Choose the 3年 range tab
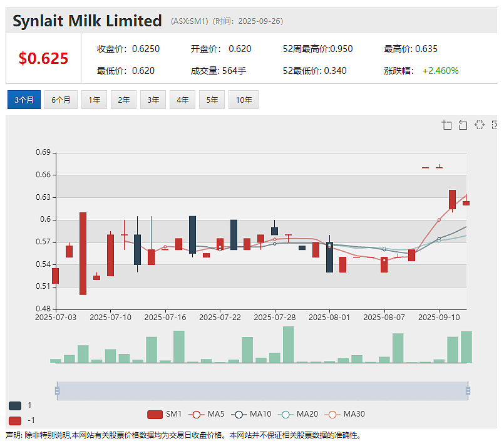 (153, 100)
